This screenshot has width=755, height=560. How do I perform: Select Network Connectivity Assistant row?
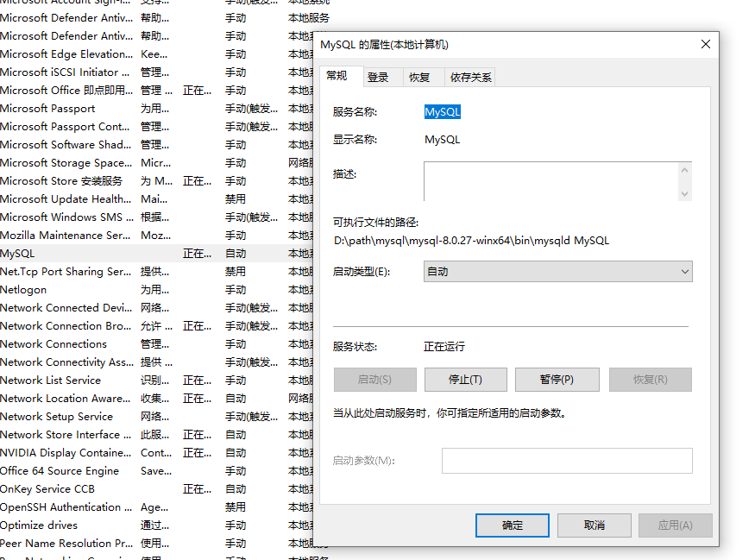point(156,362)
